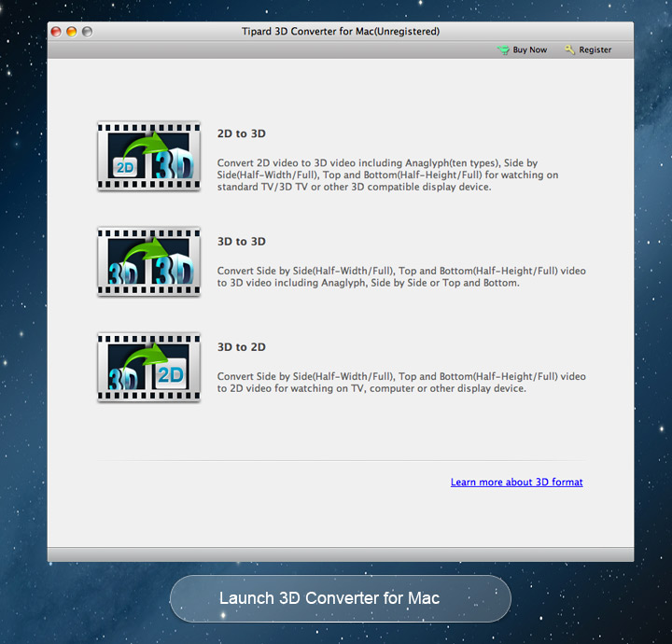
Task: Click the gray zoom window button
Action: tap(87, 32)
